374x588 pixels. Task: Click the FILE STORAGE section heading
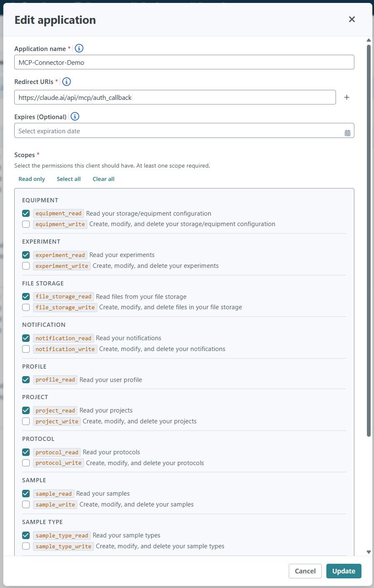point(43,283)
